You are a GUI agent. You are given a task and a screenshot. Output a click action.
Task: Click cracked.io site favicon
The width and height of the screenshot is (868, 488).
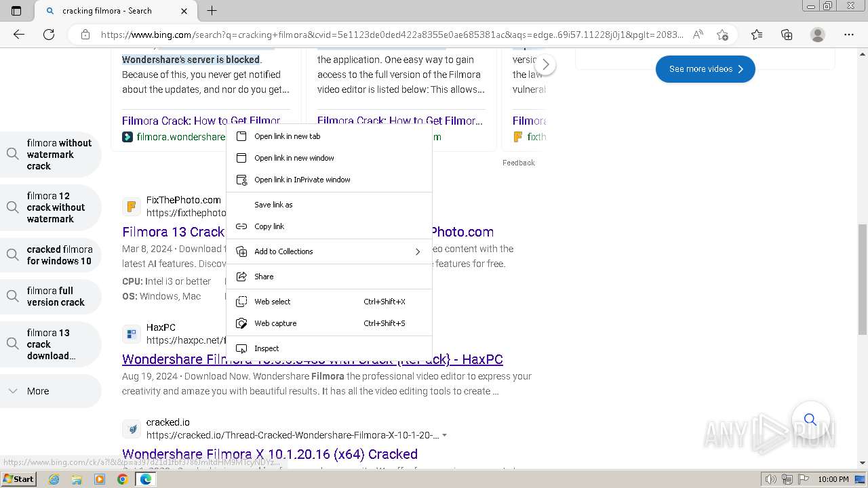132,428
